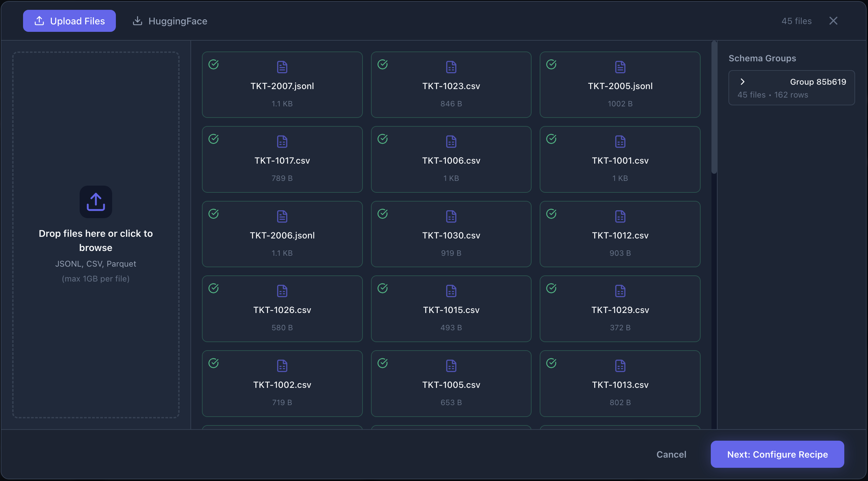The image size is (868, 481).
Task: Click the HuggingFace download icon
Action: coord(138,21)
